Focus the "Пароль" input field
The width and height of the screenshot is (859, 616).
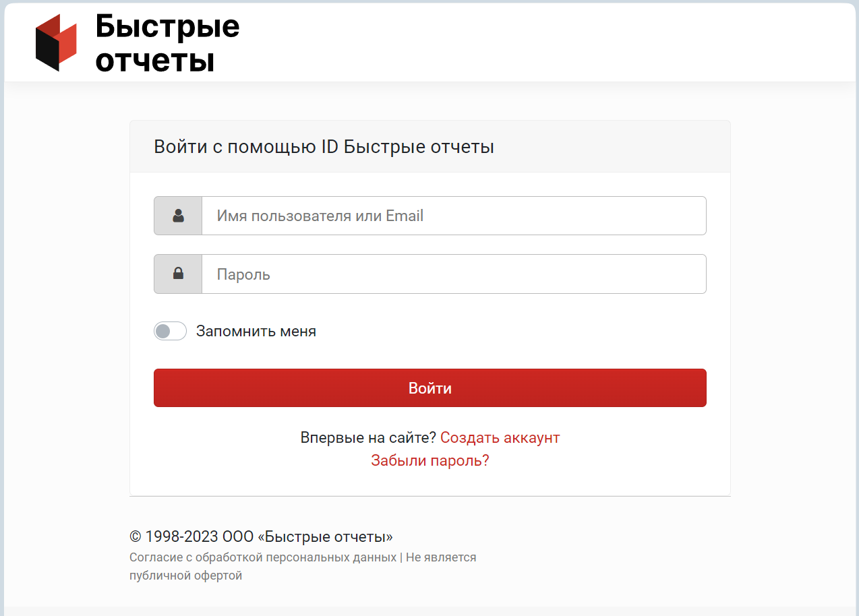click(453, 274)
